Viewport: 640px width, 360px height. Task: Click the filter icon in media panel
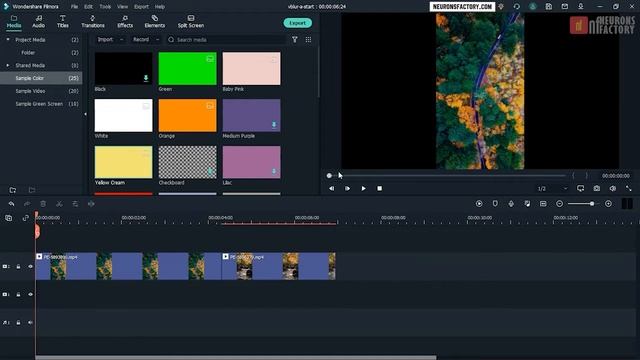click(295, 40)
